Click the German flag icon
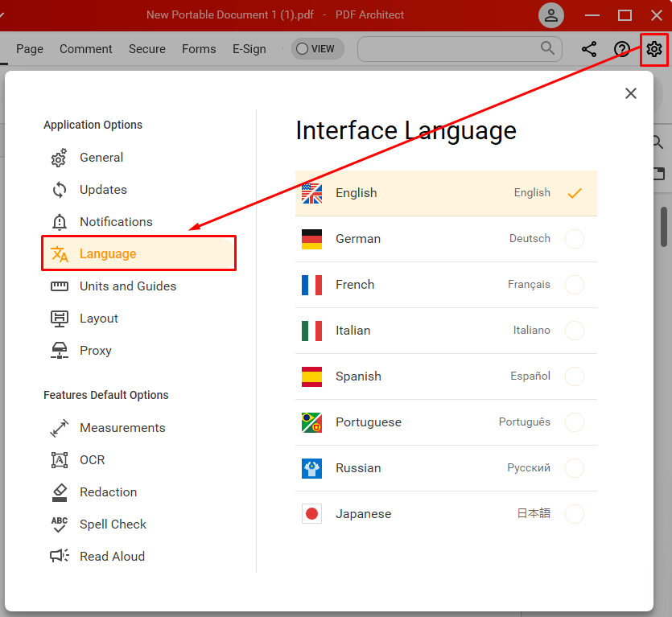The height and width of the screenshot is (617, 672). [x=311, y=239]
